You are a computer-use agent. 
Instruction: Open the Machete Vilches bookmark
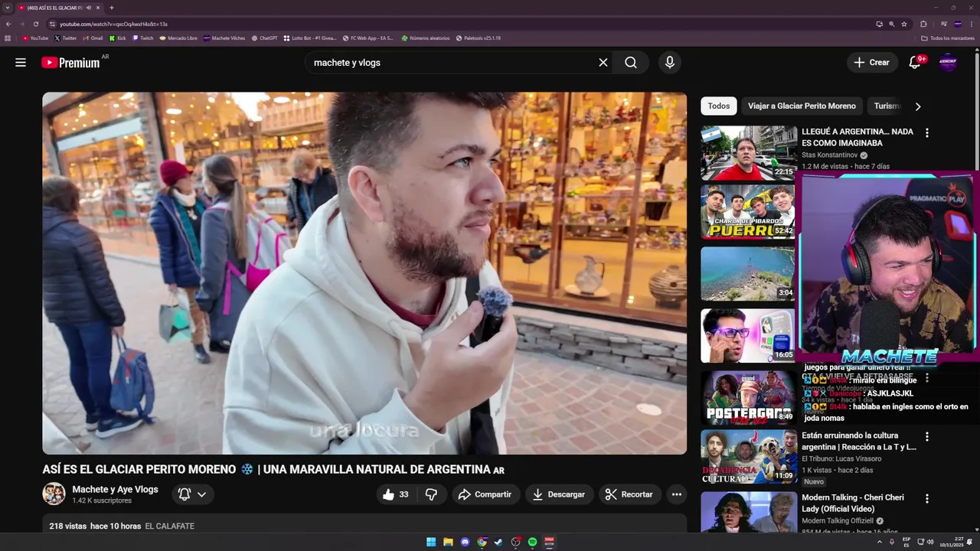pos(224,37)
